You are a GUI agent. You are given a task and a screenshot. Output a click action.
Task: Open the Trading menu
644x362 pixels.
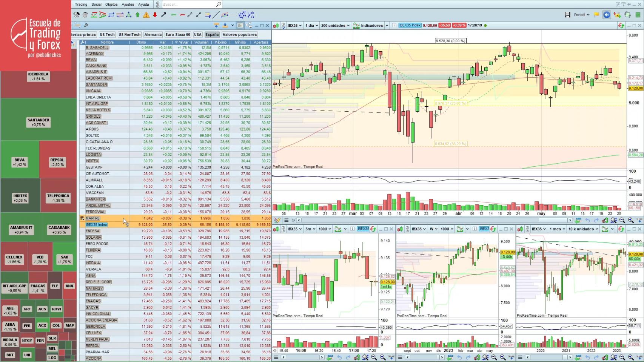click(x=81, y=4)
